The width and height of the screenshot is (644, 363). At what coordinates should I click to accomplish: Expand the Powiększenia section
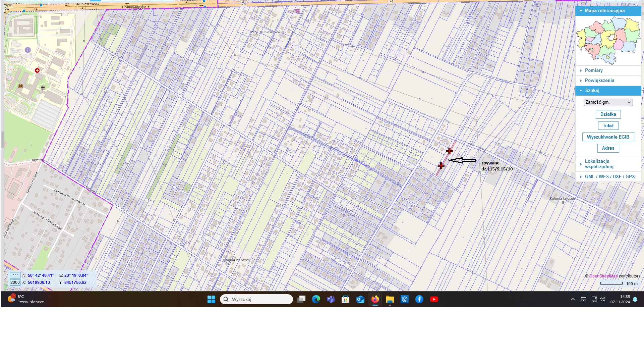[599, 81]
